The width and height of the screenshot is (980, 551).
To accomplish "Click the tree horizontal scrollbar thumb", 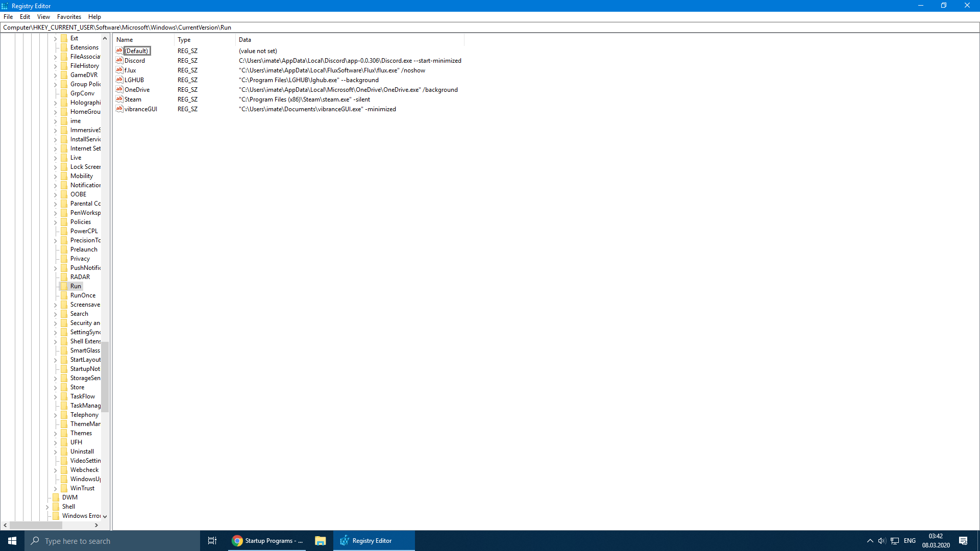I will pos(36,525).
